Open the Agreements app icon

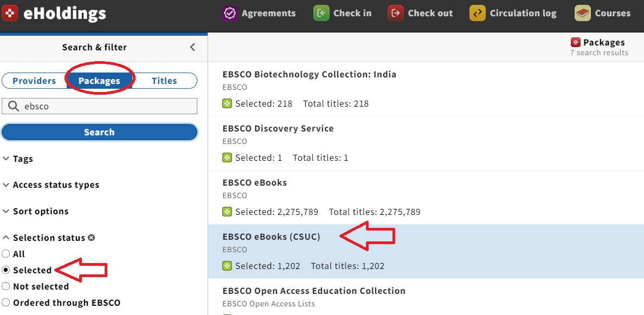coord(230,13)
